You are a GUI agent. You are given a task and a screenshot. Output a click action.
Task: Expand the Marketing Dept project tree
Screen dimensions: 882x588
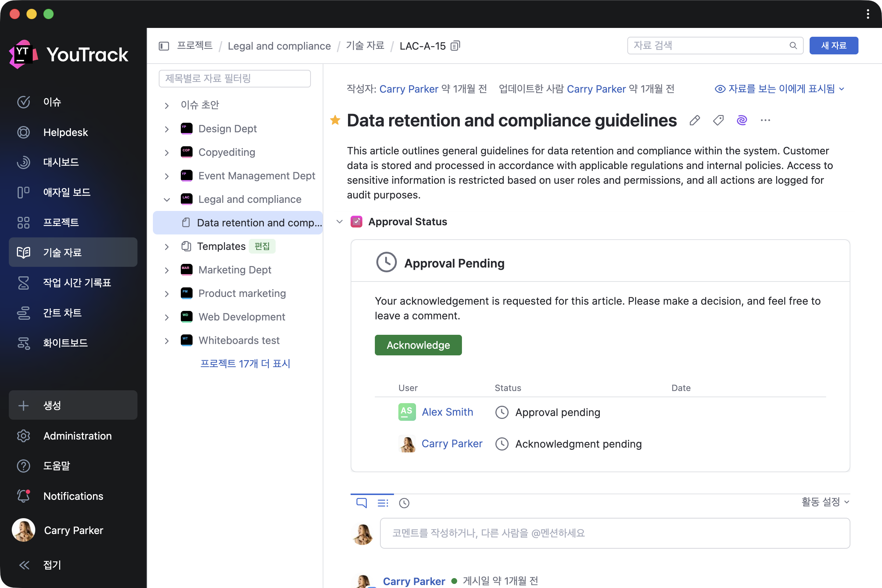click(x=167, y=270)
